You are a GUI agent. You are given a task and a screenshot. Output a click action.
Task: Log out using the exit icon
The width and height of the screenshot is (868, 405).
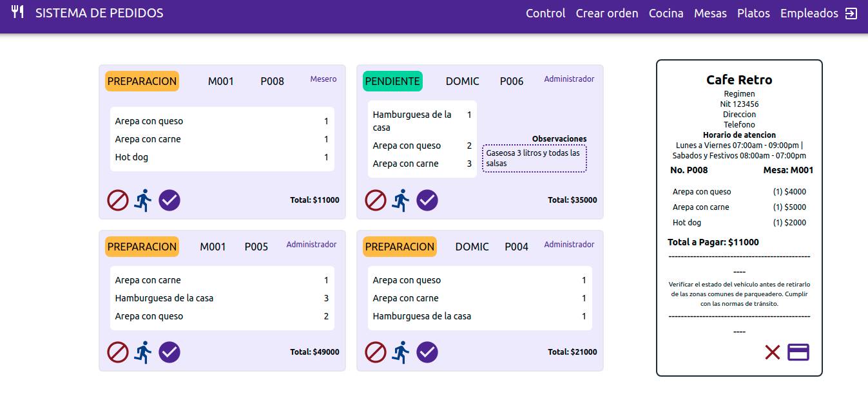pos(851,14)
